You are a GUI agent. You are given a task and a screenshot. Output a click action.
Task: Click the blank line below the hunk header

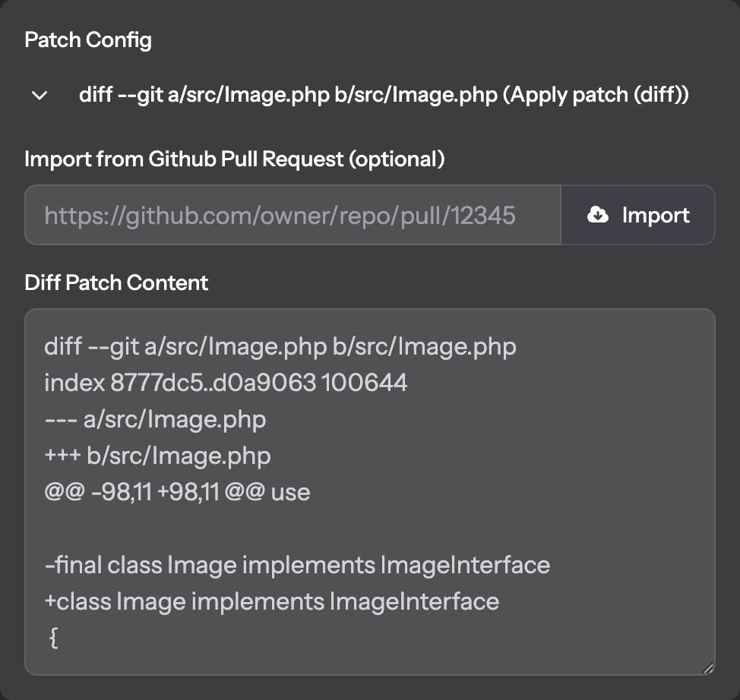click(369, 528)
